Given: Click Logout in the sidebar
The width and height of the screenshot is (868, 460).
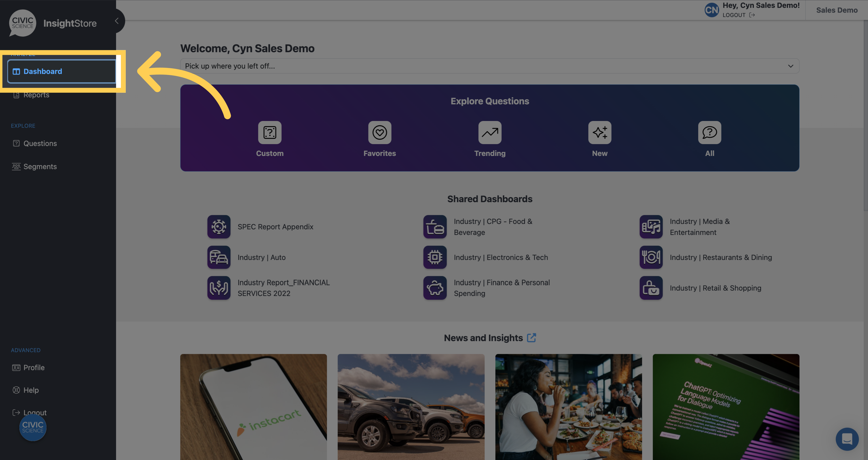Looking at the screenshot, I should click(x=29, y=412).
